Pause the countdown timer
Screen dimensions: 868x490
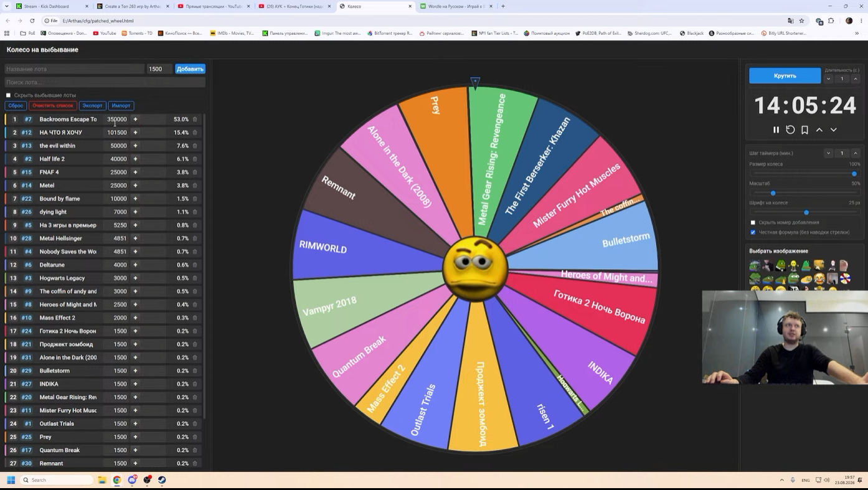click(776, 130)
